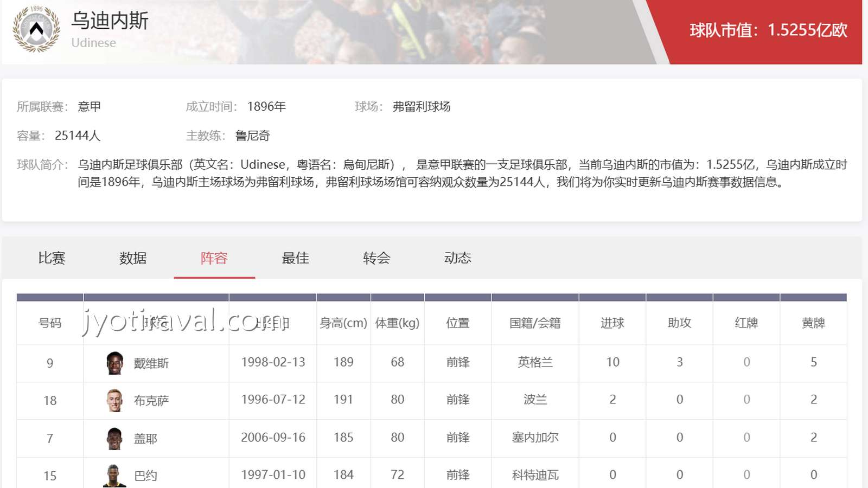Image resolution: width=868 pixels, height=488 pixels.
Task: Click birthdate 2006-09-16
Action: pos(273,438)
